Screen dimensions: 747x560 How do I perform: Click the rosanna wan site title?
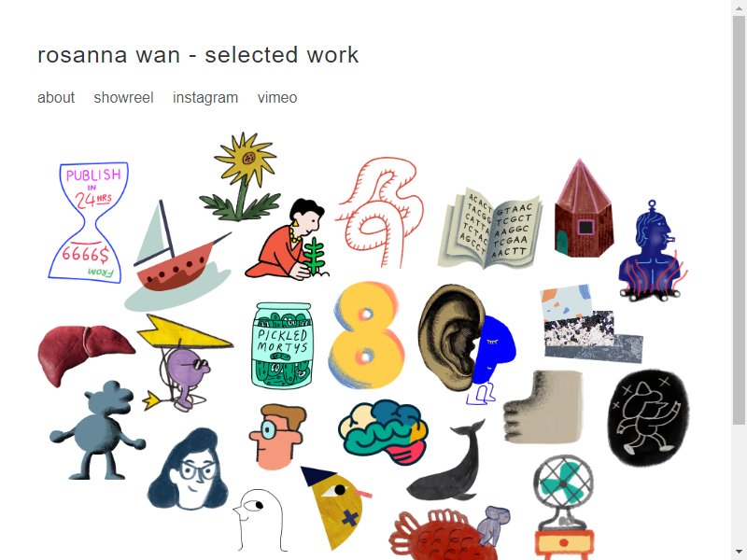pos(198,55)
